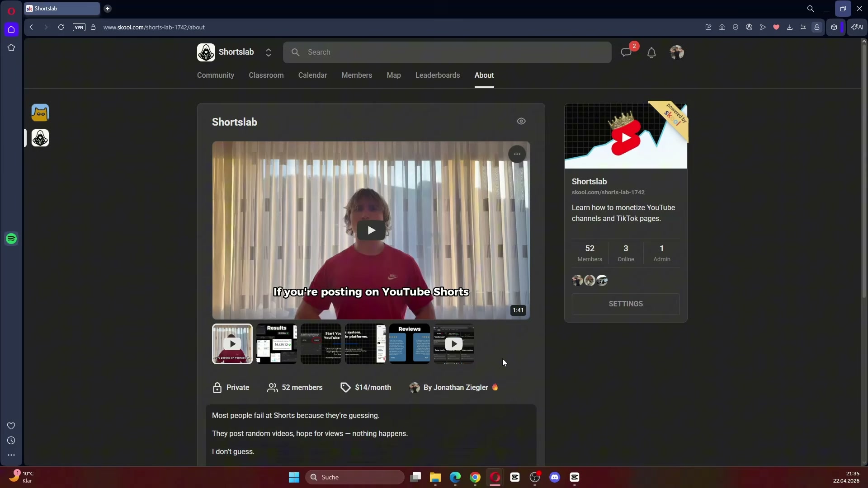Click the member avatars row in sidebar
The width and height of the screenshot is (868, 488).
coord(590,281)
